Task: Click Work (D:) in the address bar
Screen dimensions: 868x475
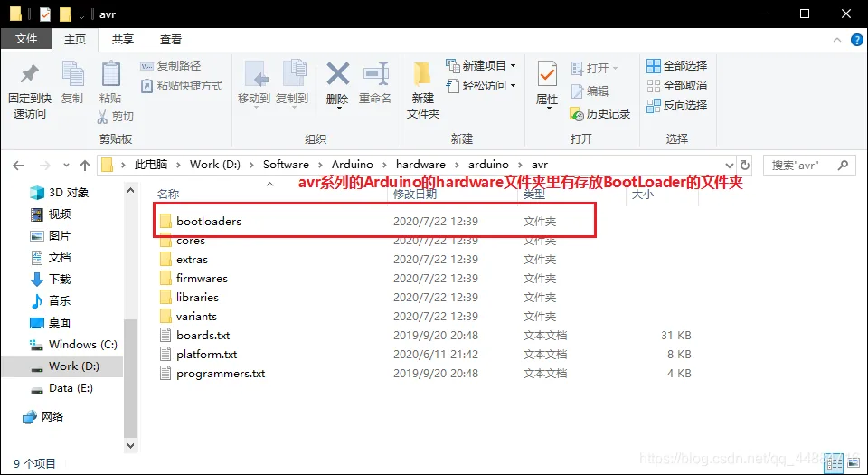Action: point(215,165)
